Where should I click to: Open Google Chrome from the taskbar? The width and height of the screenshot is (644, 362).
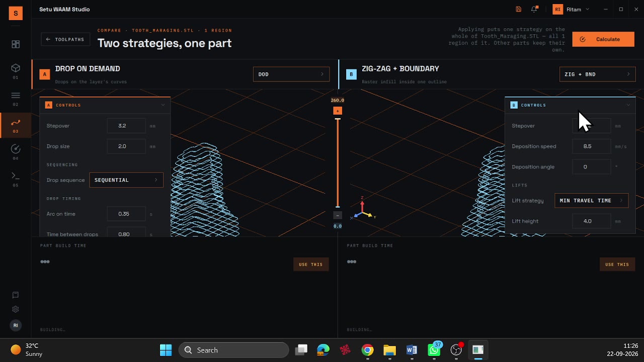point(367,350)
